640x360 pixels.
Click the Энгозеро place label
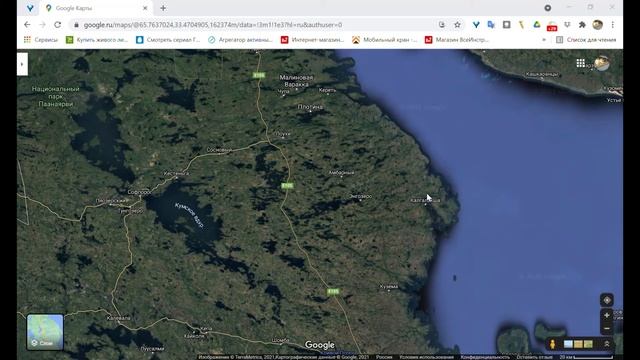(x=360, y=196)
